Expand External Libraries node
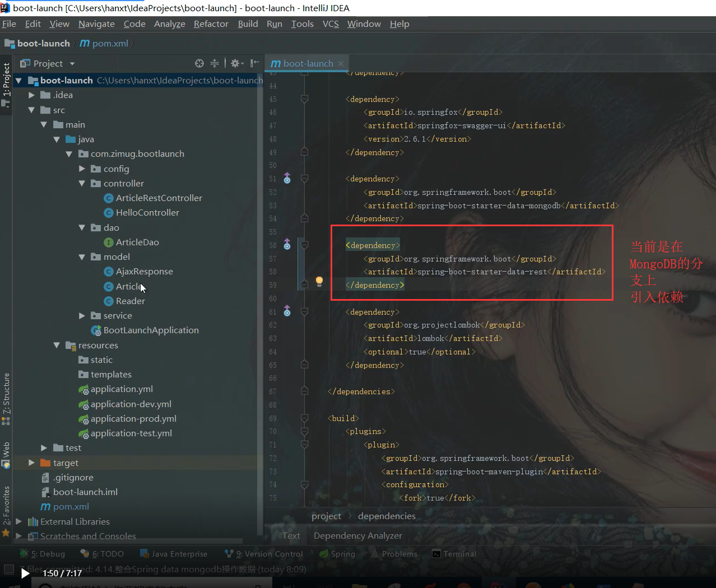Screen dimensions: 716x588 pos(18,521)
